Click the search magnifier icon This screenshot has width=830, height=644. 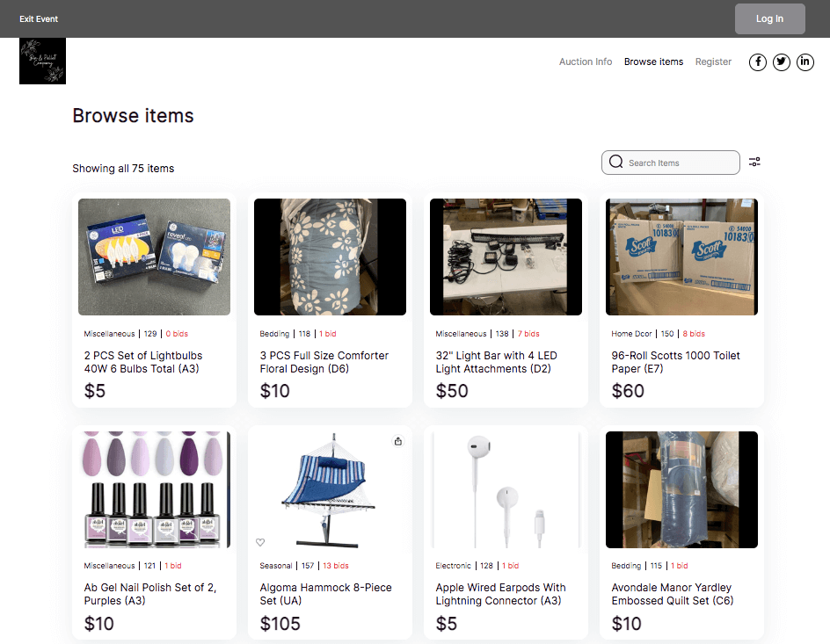pos(615,163)
